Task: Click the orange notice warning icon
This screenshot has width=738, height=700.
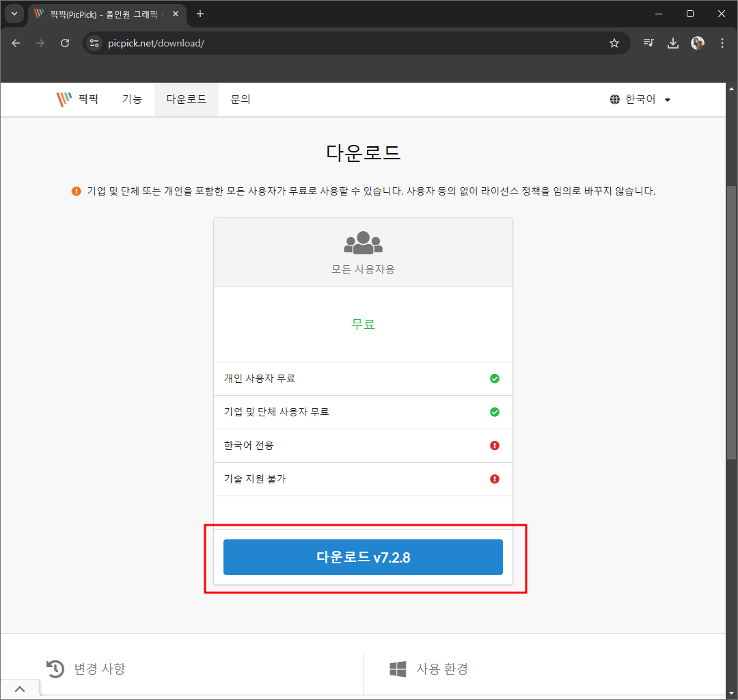Action: click(x=77, y=191)
